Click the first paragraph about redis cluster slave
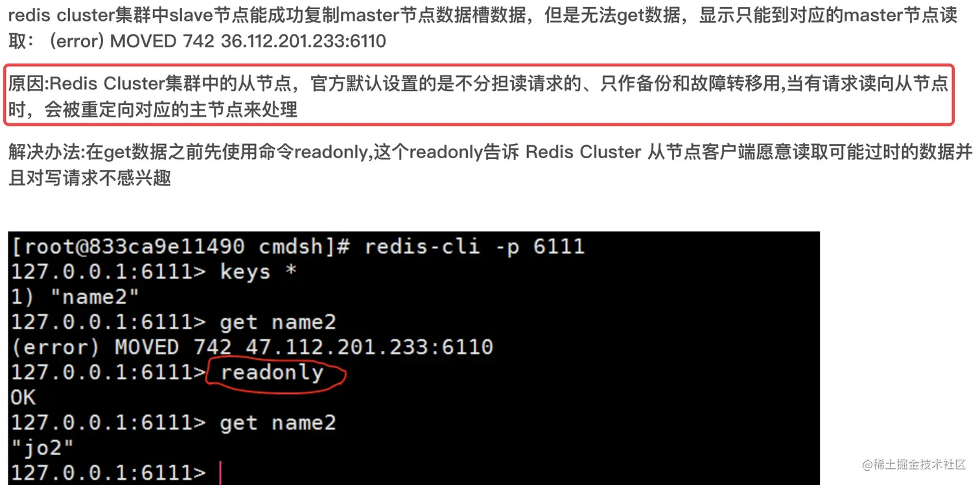Screen dimensions: 980x485 tap(483, 29)
